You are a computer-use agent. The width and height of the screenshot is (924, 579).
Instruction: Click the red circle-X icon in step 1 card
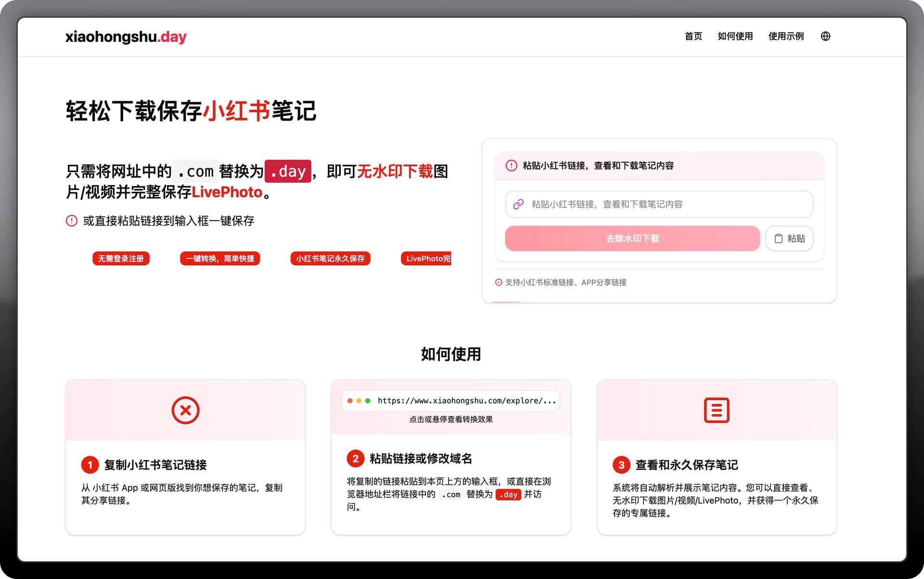pyautogui.click(x=185, y=410)
